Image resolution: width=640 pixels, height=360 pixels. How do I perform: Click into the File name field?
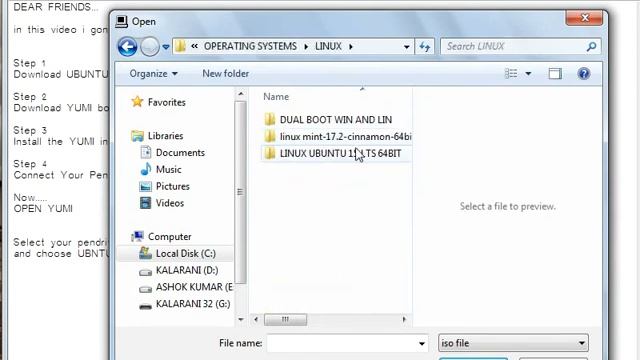pyautogui.click(x=342, y=343)
